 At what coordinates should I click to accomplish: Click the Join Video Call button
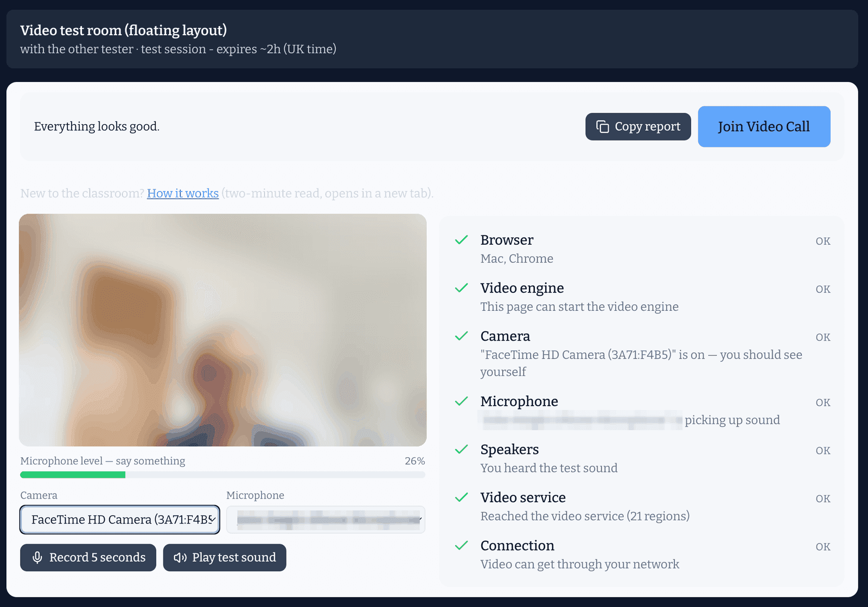[x=764, y=126]
